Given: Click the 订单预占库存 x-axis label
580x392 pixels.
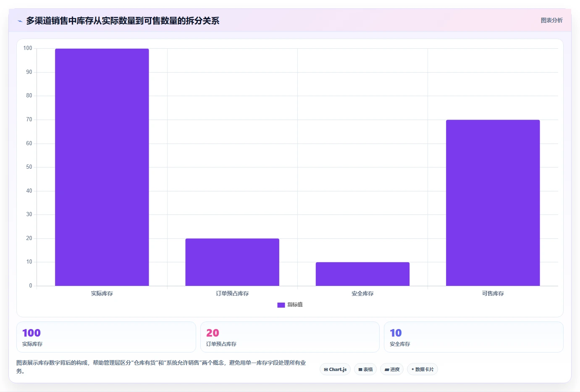Looking at the screenshot, I should pos(232,293).
